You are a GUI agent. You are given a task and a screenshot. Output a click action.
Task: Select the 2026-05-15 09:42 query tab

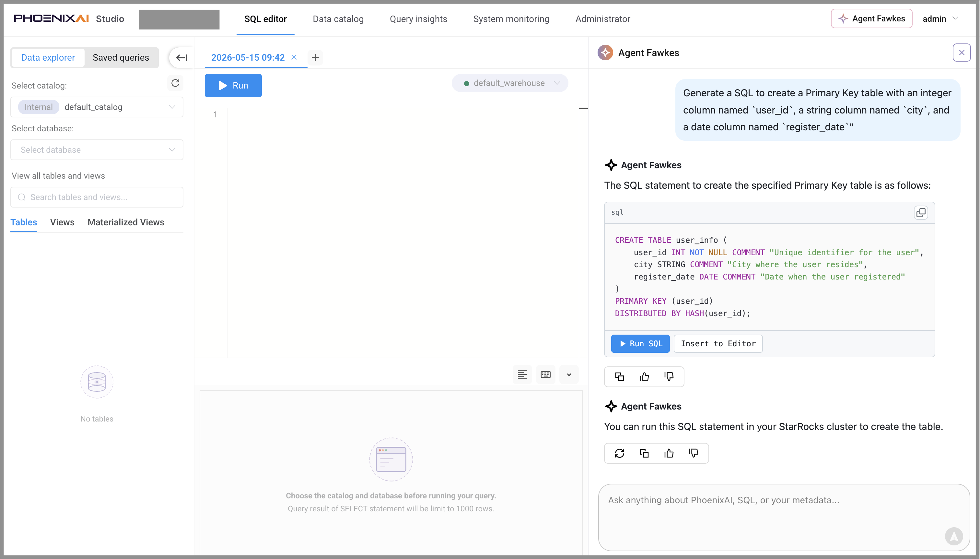(248, 58)
